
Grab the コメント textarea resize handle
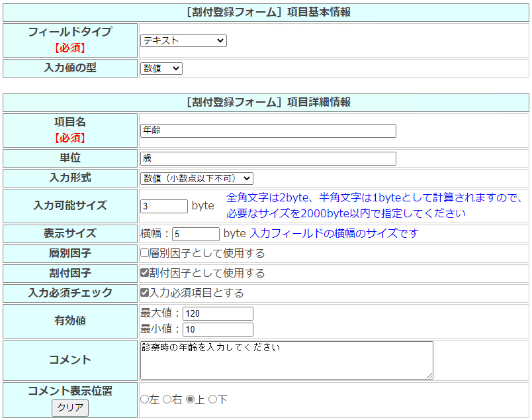coord(429,376)
